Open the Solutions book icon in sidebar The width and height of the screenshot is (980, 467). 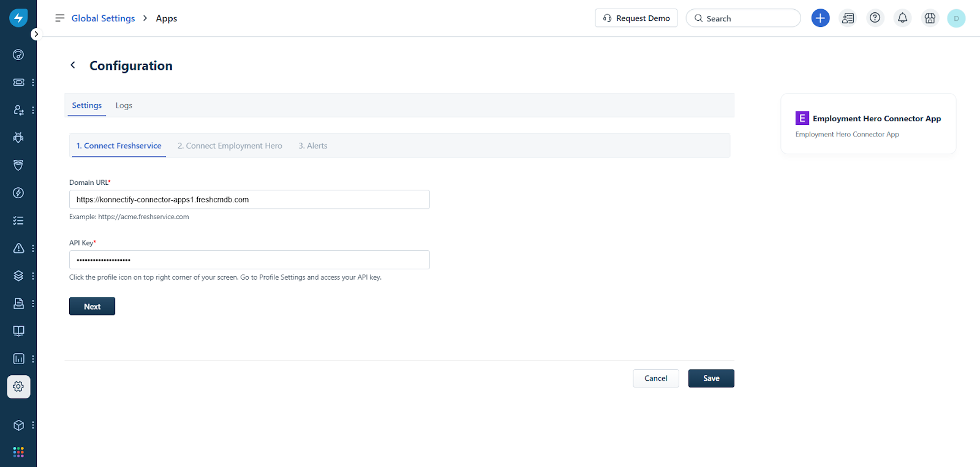18,331
